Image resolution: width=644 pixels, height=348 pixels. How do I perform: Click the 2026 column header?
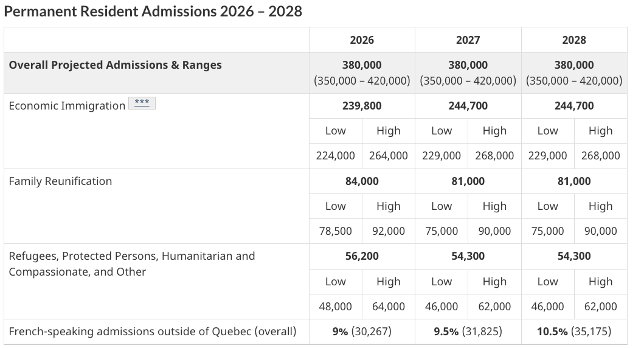point(362,40)
